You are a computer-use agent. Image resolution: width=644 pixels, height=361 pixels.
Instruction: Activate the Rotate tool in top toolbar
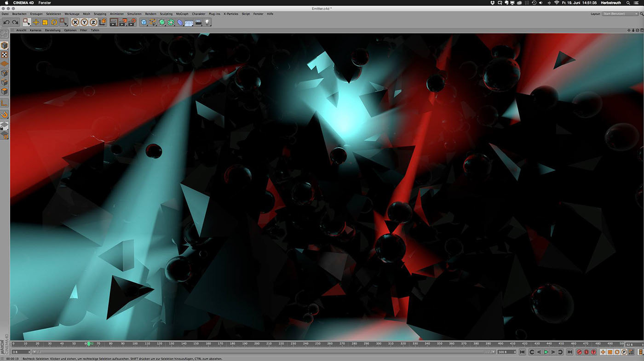click(54, 22)
